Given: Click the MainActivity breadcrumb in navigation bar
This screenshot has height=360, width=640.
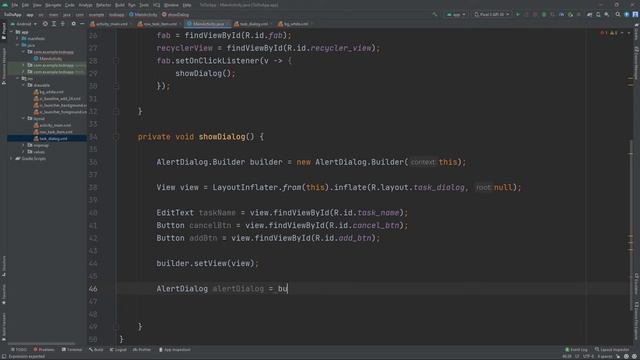Looking at the screenshot, I should tap(143, 14).
